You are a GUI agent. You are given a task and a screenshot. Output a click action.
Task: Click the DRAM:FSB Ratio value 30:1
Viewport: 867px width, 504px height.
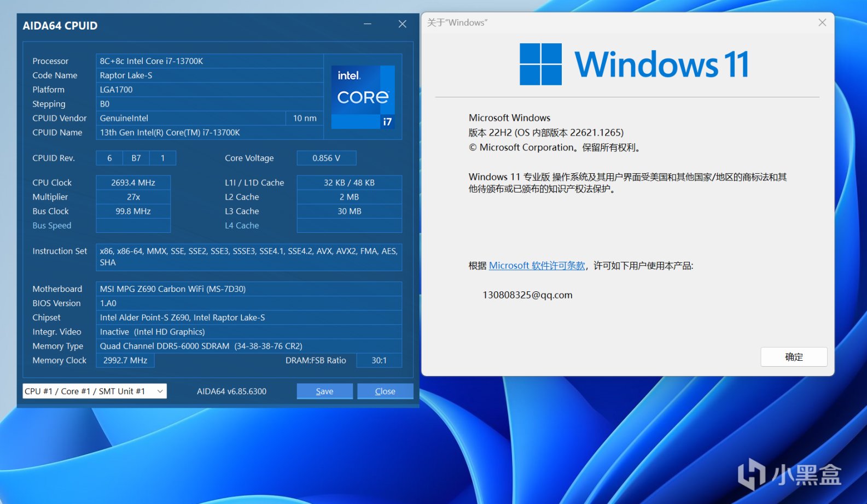point(379,360)
